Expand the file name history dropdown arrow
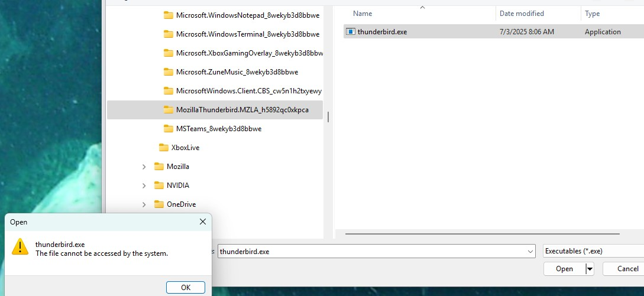644x296 pixels. (x=530, y=251)
